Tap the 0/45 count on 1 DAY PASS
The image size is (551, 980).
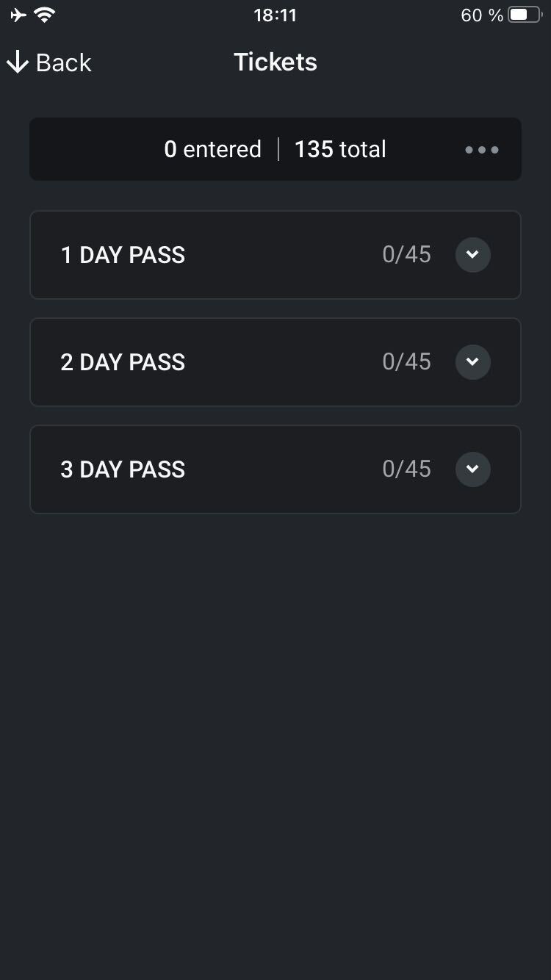406,254
